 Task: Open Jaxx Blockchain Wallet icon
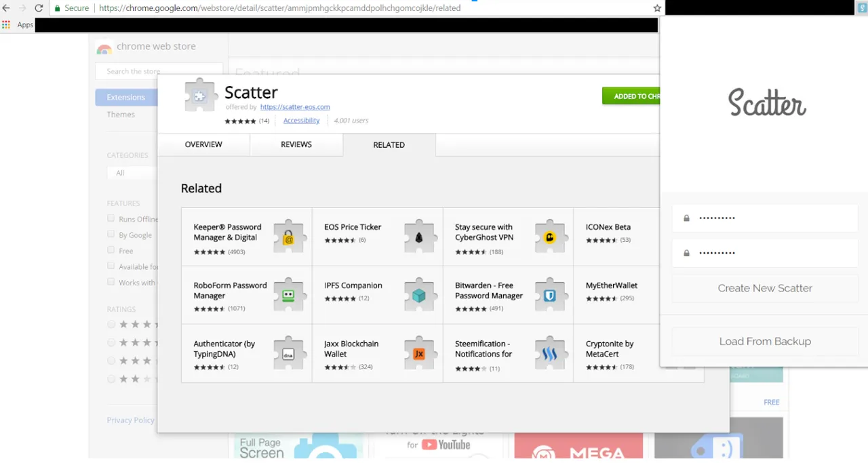pos(420,353)
